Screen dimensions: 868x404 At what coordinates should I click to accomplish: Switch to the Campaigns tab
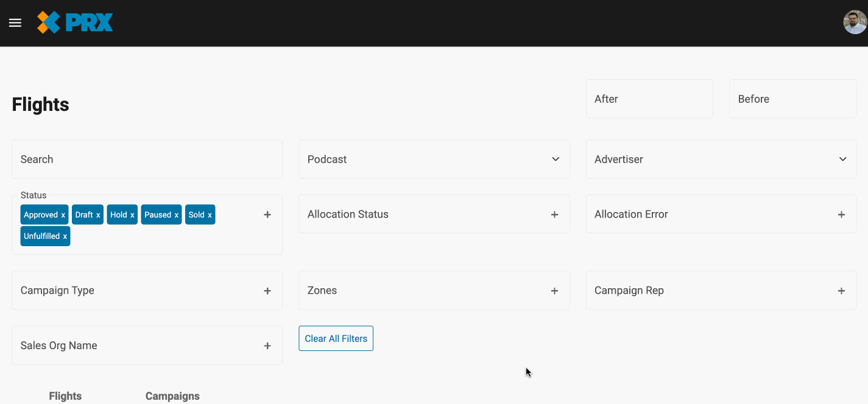(172, 396)
